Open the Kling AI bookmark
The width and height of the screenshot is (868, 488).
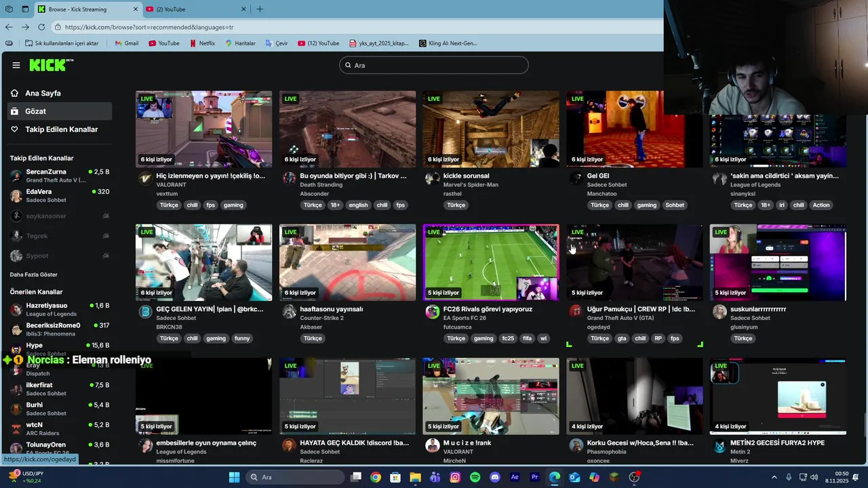coord(448,43)
